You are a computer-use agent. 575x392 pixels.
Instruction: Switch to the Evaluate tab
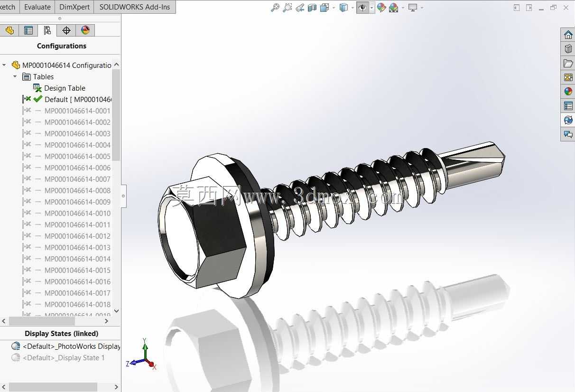pos(37,7)
